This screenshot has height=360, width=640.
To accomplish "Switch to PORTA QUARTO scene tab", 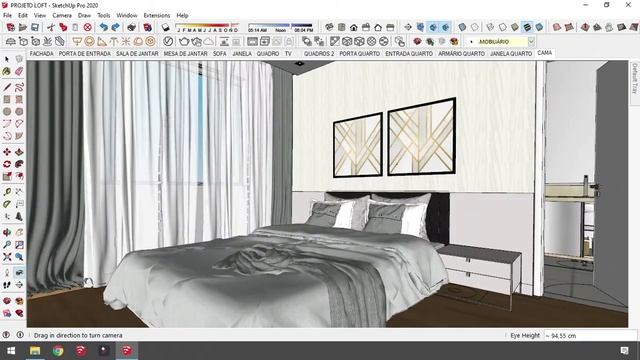I will tap(360, 53).
